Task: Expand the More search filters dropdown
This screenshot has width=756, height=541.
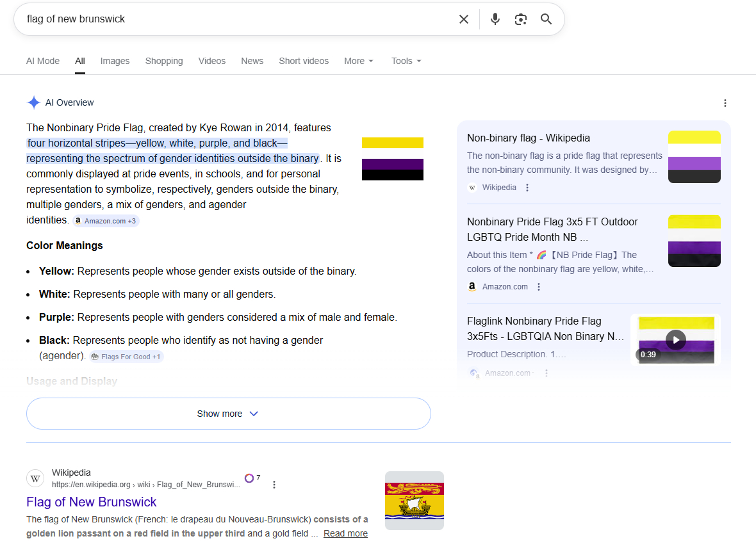Action: coord(358,61)
